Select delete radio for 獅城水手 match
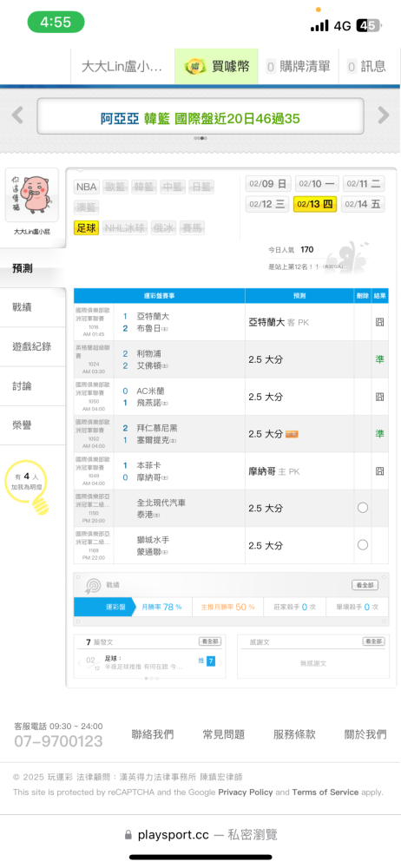The width and height of the screenshot is (401, 868). (363, 545)
